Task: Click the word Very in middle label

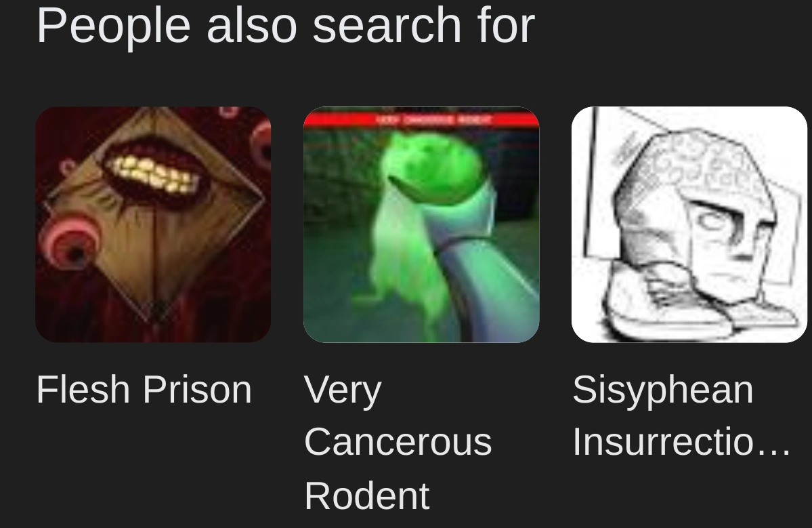Action: pyautogui.click(x=343, y=391)
